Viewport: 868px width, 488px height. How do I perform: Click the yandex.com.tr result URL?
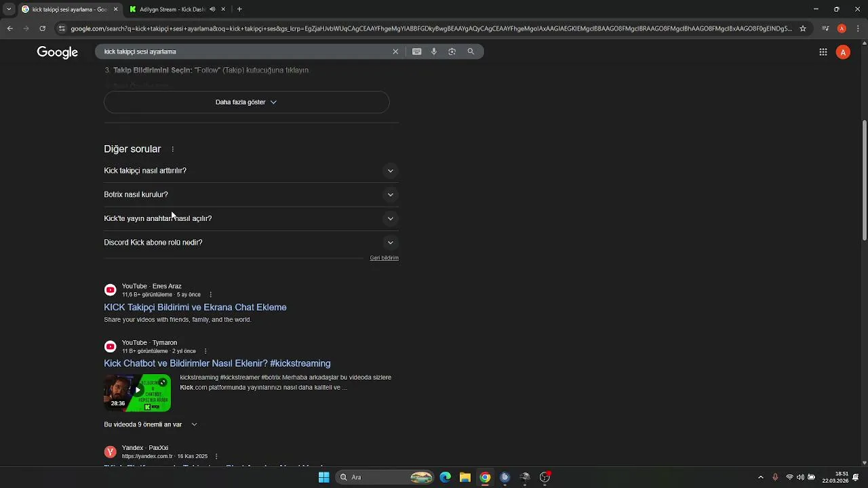point(147,457)
